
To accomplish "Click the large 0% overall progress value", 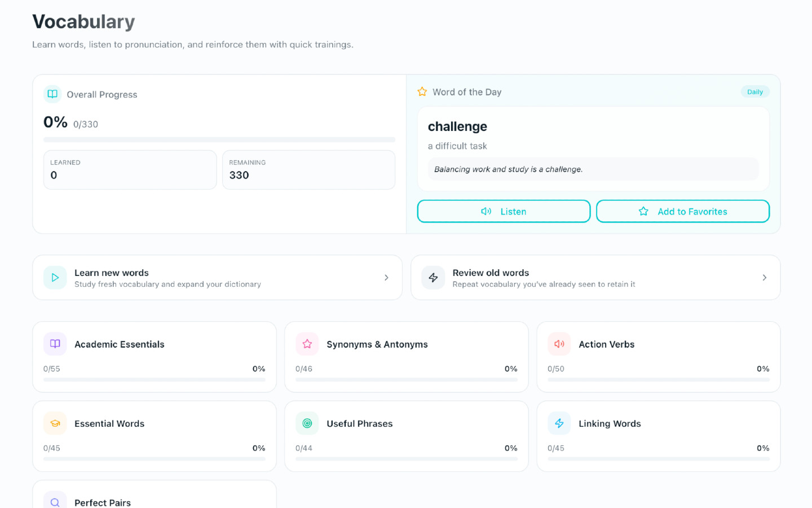I will (x=55, y=122).
